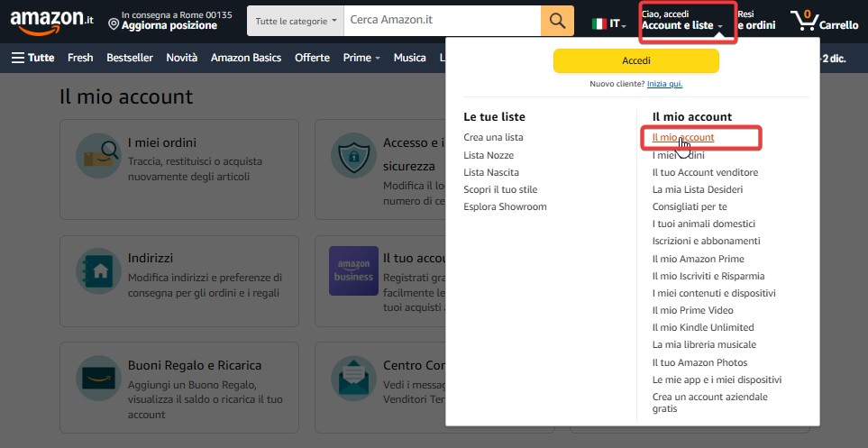Focus the Cerca Amazon.it search field

[442, 21]
